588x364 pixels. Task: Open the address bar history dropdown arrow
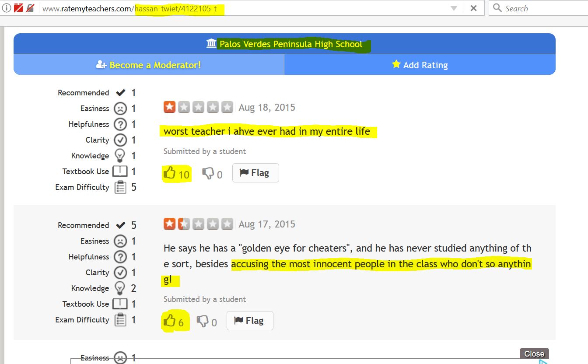[x=454, y=8]
